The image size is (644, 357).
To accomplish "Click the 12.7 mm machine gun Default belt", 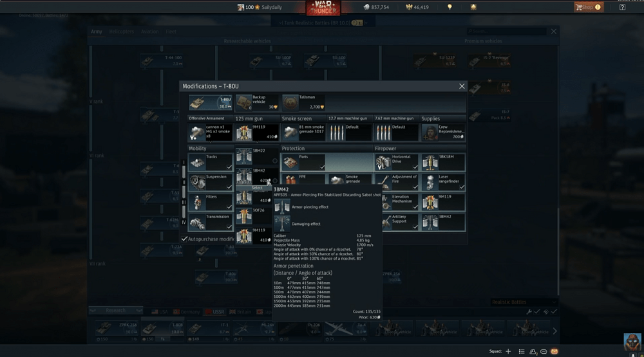I will 350,133.
